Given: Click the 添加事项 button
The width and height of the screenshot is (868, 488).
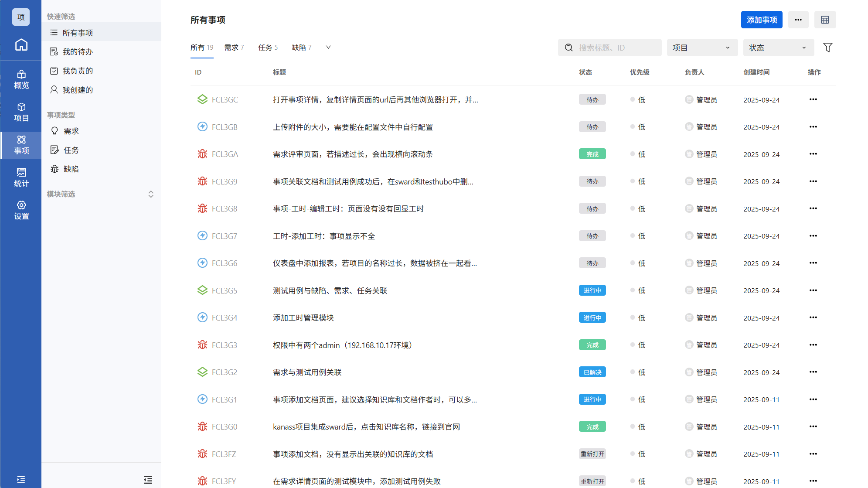Looking at the screenshot, I should click(x=761, y=20).
